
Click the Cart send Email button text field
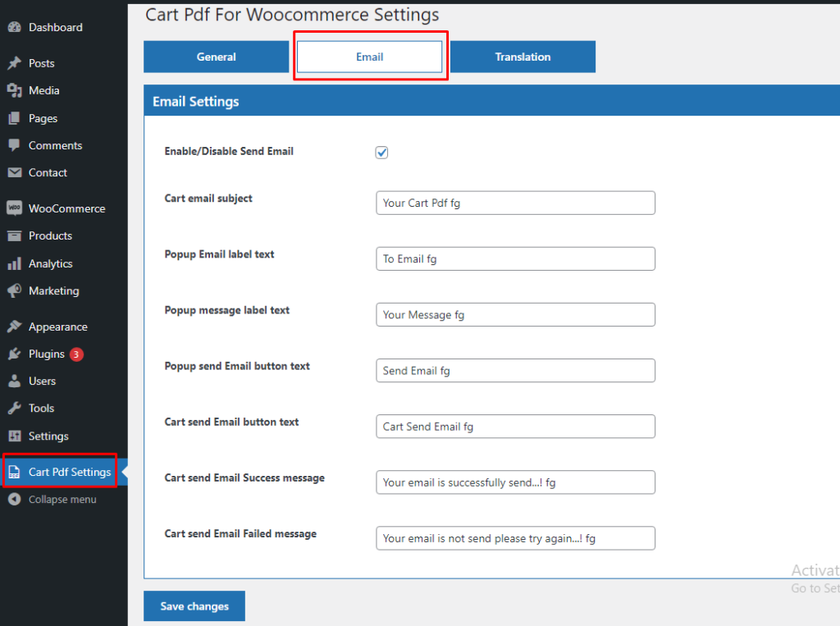[515, 427]
